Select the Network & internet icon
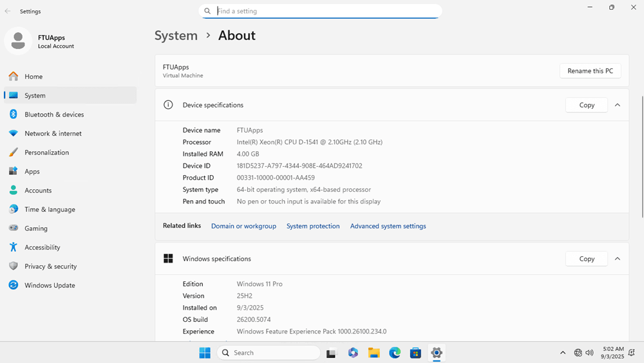644x363 pixels. 13,133
